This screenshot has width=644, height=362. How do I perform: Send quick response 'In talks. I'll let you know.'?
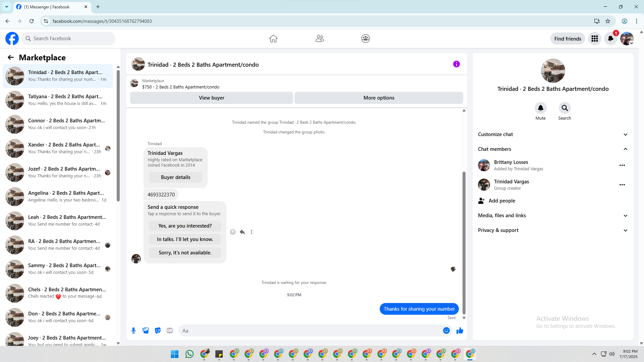185,239
